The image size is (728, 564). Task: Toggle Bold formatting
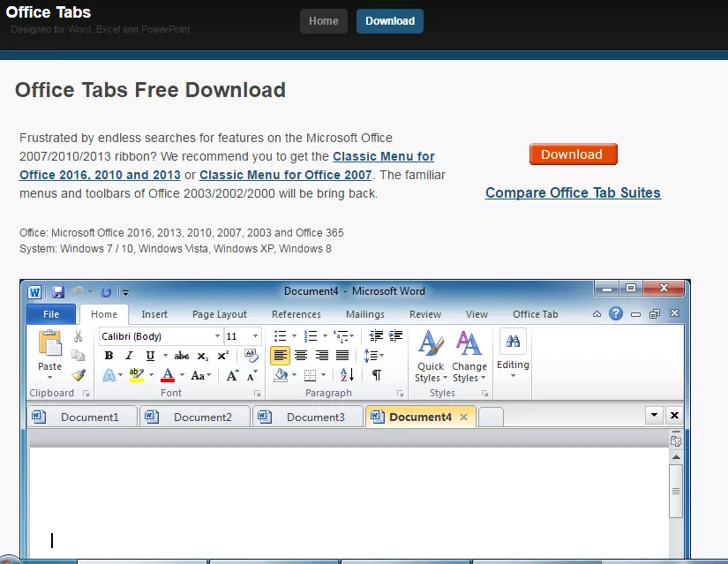pos(109,356)
